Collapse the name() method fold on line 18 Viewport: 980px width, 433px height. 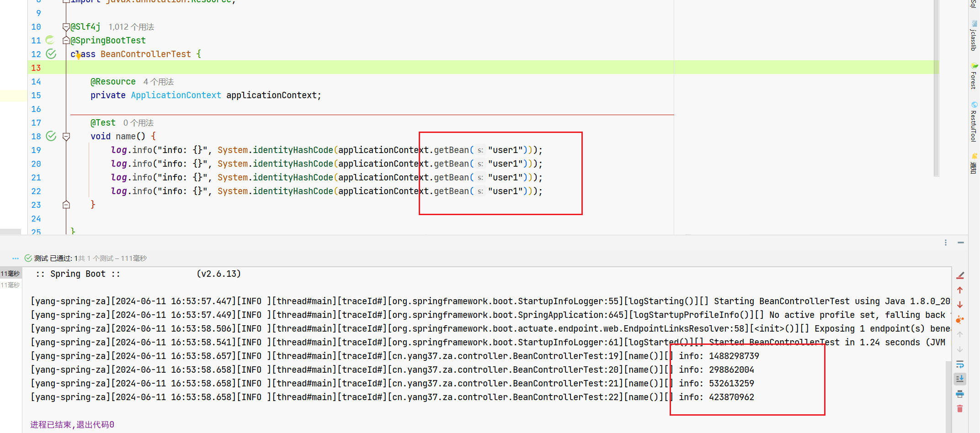pos(66,136)
